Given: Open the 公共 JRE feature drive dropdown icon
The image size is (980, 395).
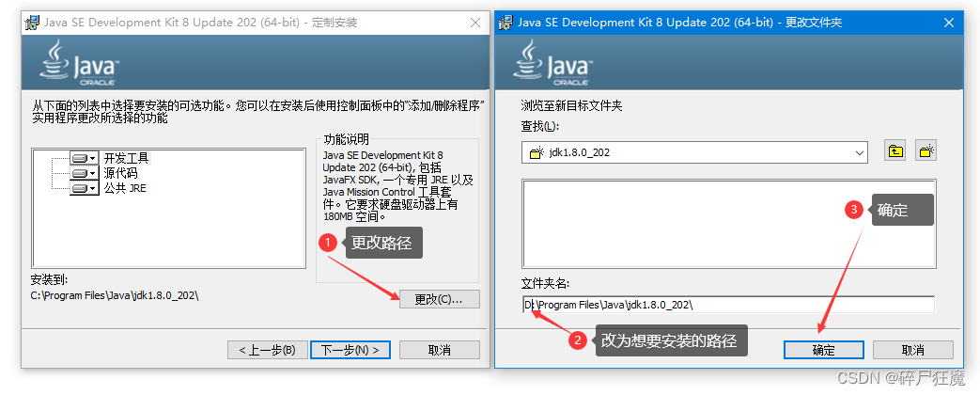Looking at the screenshot, I should (x=85, y=188).
